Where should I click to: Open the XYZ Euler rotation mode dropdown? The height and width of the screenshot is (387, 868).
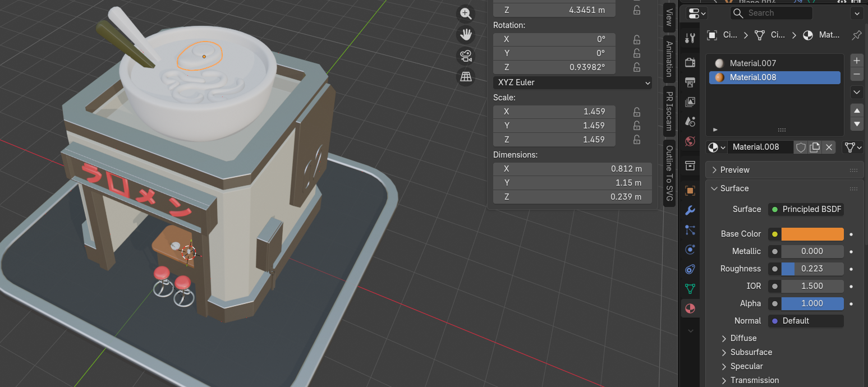point(572,82)
